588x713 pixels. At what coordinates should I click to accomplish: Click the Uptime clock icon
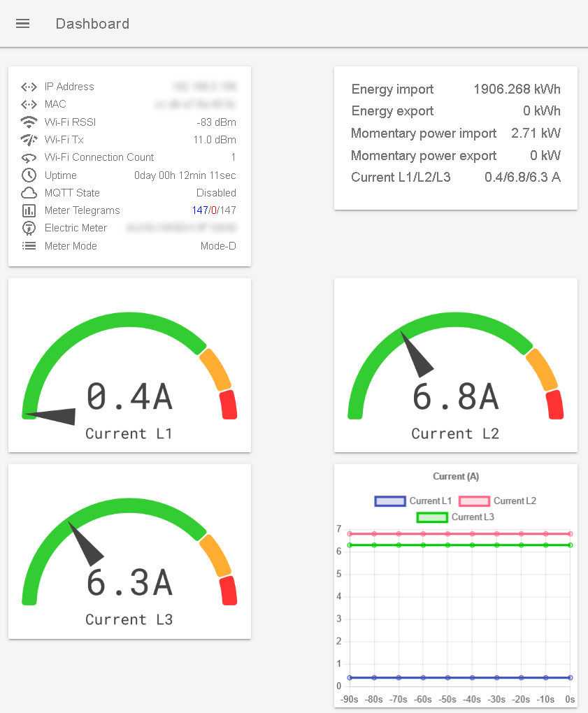[x=29, y=175]
